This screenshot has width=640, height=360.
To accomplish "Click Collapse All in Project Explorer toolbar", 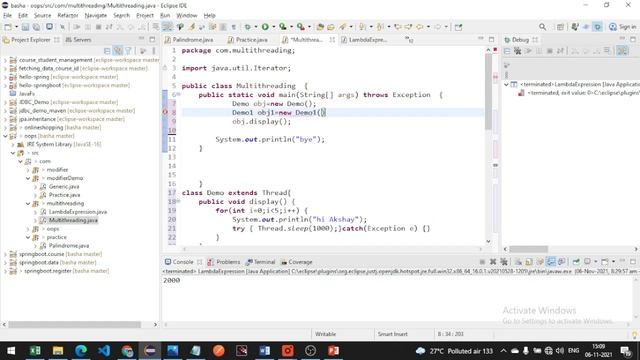I will 107,51.
